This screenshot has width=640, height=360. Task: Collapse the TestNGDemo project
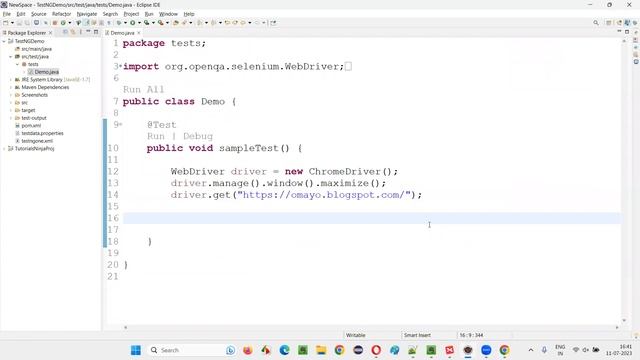[4, 41]
